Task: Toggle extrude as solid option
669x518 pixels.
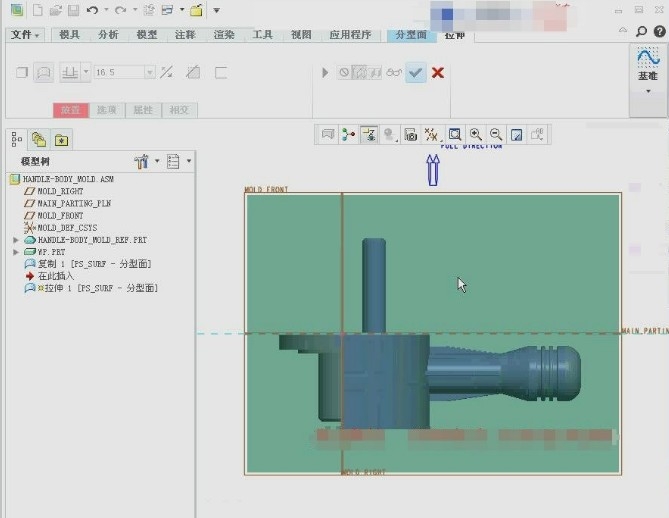Action: (x=22, y=73)
